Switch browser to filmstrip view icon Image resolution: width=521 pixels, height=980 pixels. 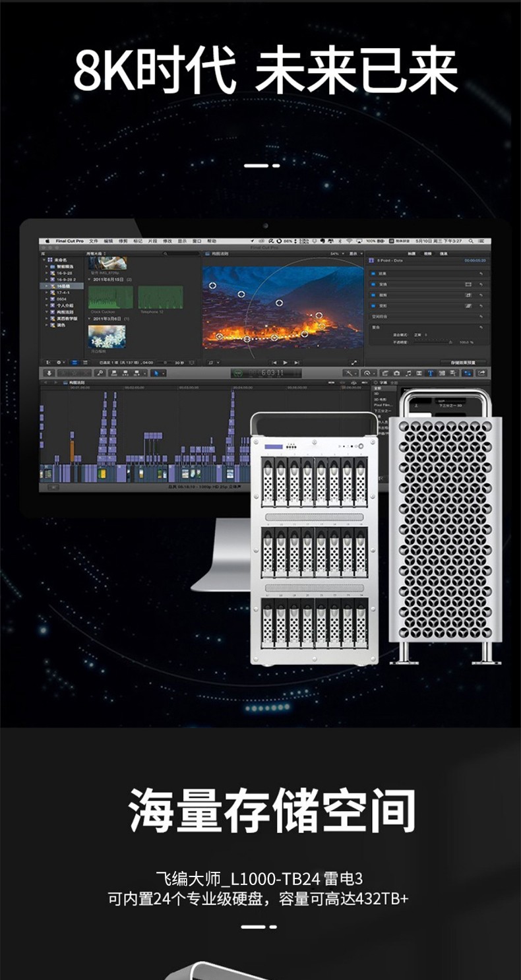74,362
